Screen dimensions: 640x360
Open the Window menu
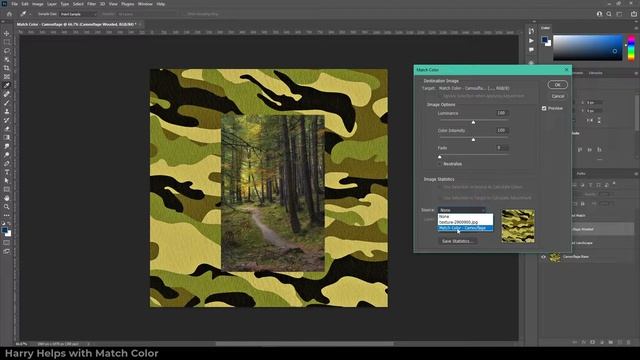coord(145,4)
